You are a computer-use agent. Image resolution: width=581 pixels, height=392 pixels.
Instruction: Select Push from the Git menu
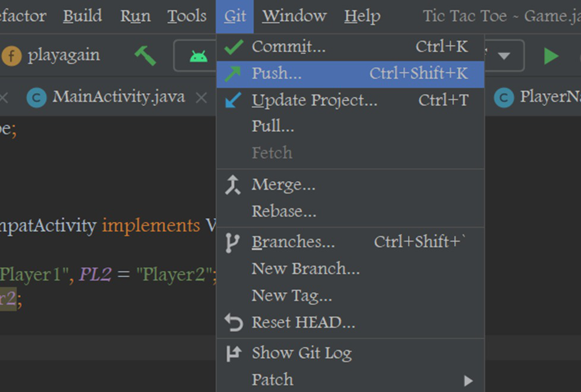[277, 74]
